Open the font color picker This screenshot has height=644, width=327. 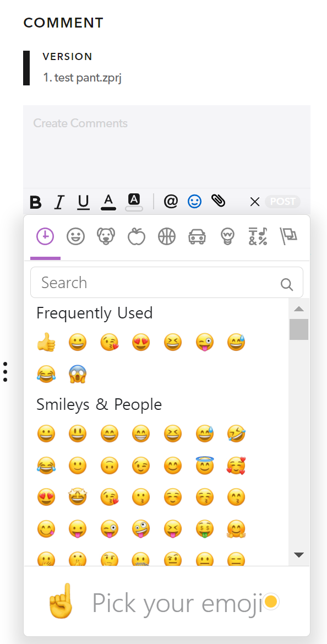tap(108, 202)
